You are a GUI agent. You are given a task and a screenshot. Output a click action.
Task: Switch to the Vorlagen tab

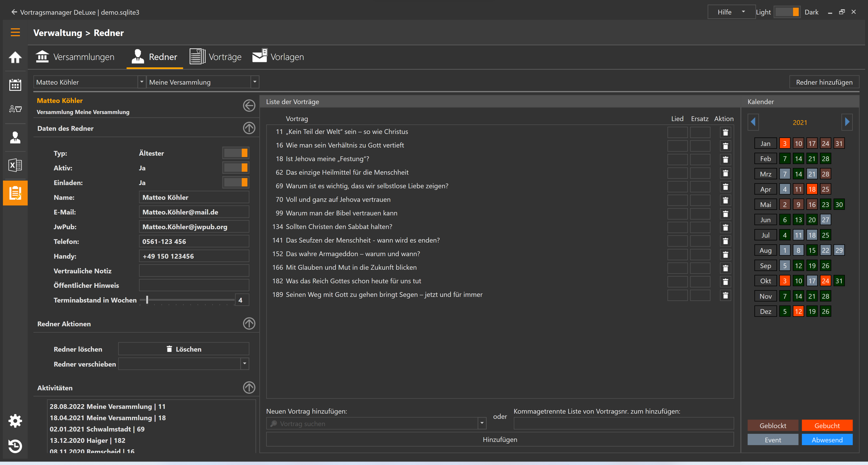pos(278,57)
